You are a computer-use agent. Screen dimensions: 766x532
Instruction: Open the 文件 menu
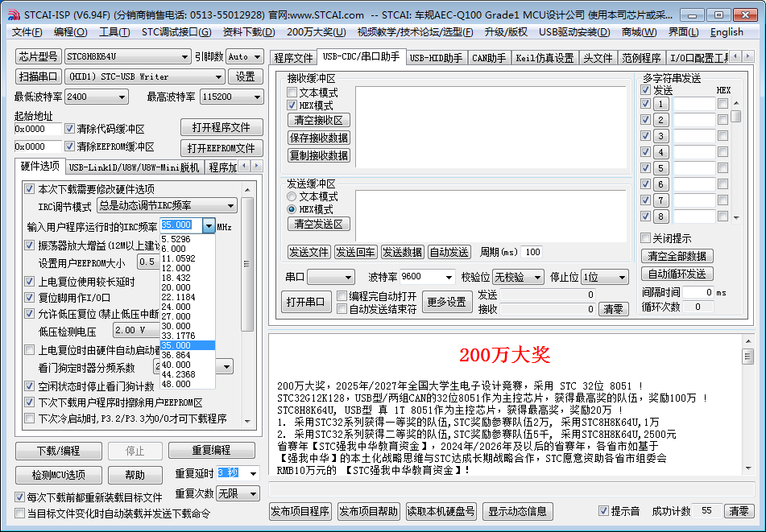pos(27,32)
